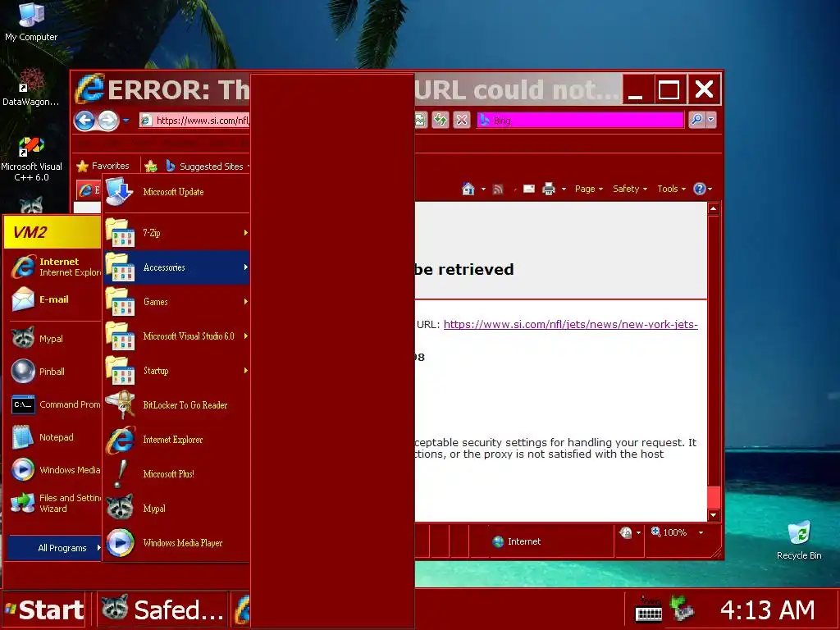Click the Bing search box
Viewport: 840px width, 630px height.
580,120
